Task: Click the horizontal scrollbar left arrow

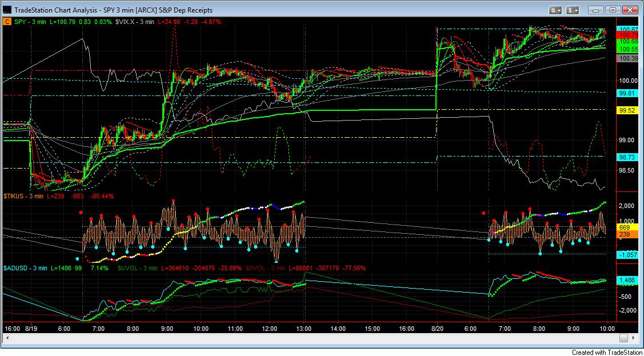Action: coord(6,338)
